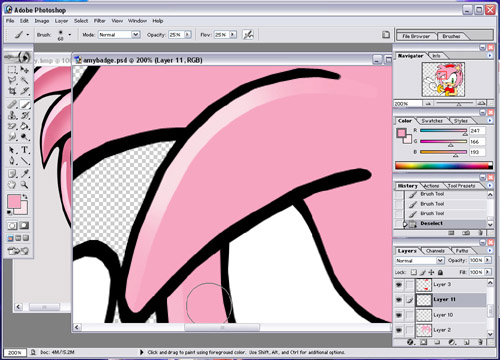Toggle lock transparent pixels checkbox
Screen dimensions: 500x360
(414, 272)
